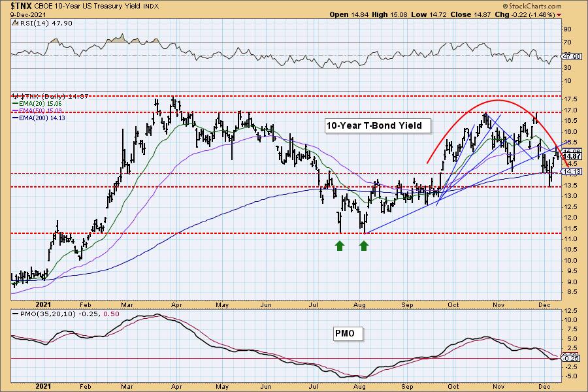Select the CBOE 10-Year US Treasury Yield title
The width and height of the screenshot is (588, 392).
[88, 7]
